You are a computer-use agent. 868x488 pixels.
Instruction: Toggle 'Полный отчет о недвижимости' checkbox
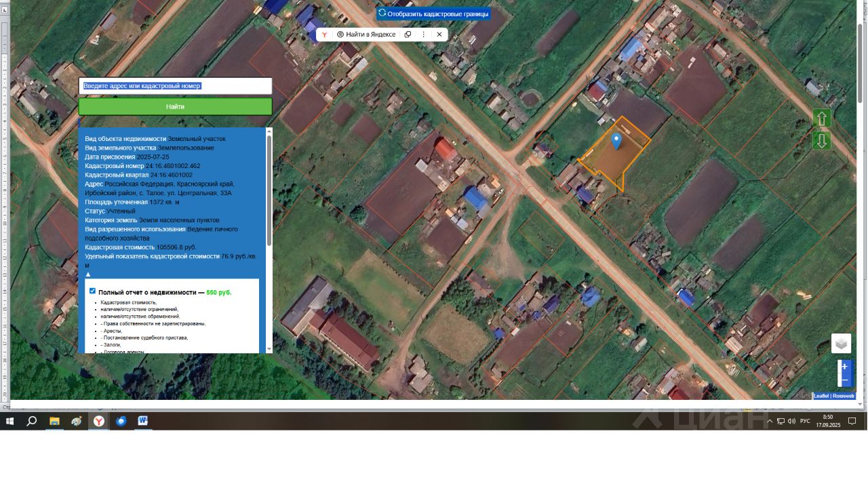point(93,291)
